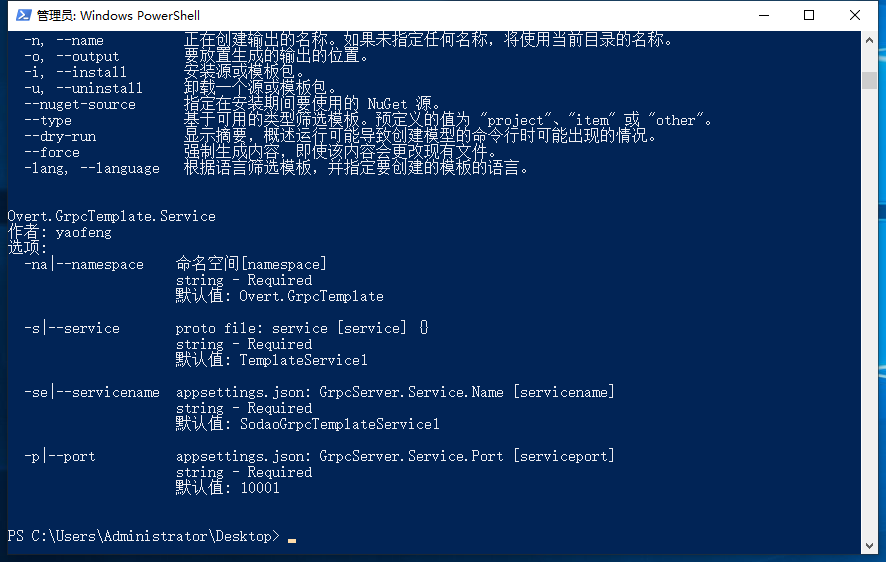Screen dimensions: 886x562
Task: Click the --dry-run option text
Action: [x=60, y=136]
